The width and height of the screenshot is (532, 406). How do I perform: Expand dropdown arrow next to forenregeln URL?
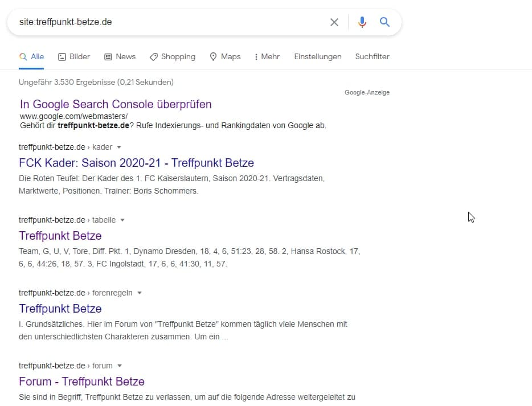(140, 293)
